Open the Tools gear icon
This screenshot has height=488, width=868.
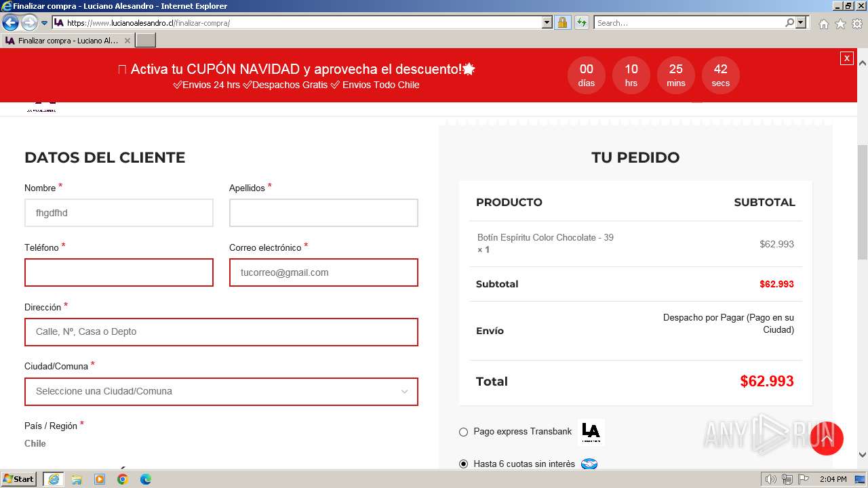pyautogui.click(x=857, y=24)
